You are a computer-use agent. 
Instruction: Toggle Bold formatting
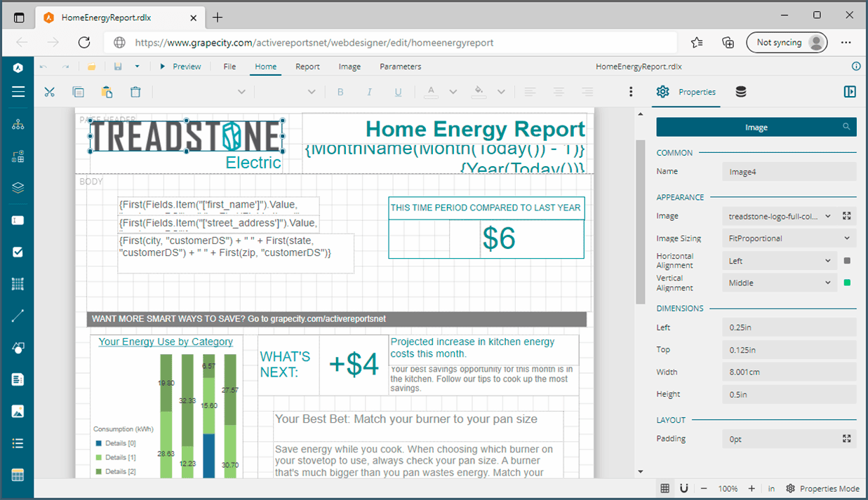click(340, 92)
